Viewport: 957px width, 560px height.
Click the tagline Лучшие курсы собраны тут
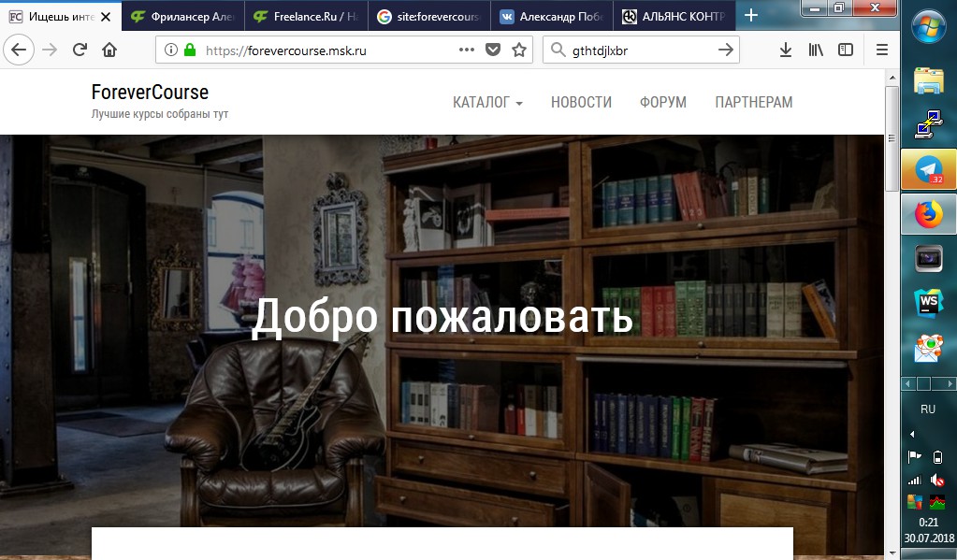pos(160,113)
